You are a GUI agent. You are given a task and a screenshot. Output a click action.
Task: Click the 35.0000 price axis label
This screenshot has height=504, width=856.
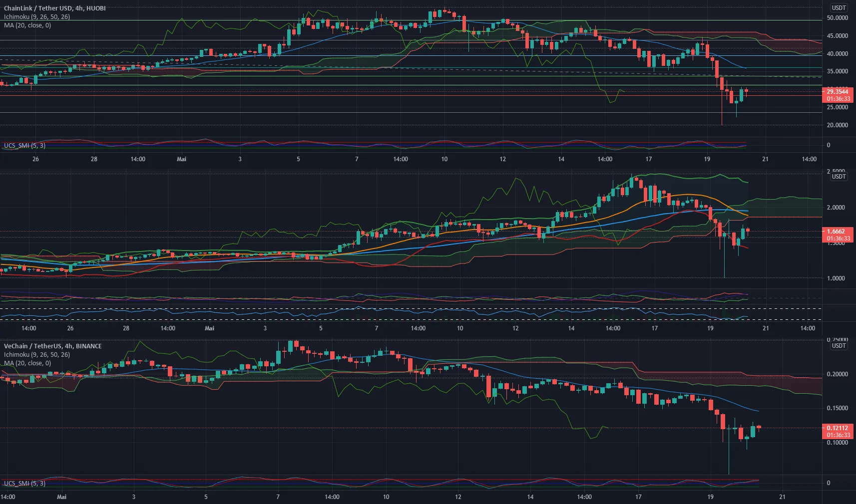pyautogui.click(x=838, y=71)
